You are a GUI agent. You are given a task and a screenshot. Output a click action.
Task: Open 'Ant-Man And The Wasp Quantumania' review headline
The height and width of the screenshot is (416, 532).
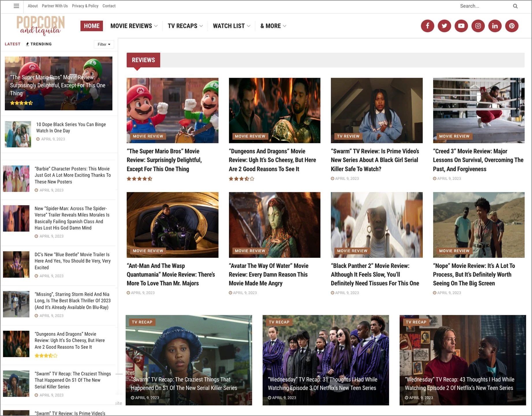point(171,274)
